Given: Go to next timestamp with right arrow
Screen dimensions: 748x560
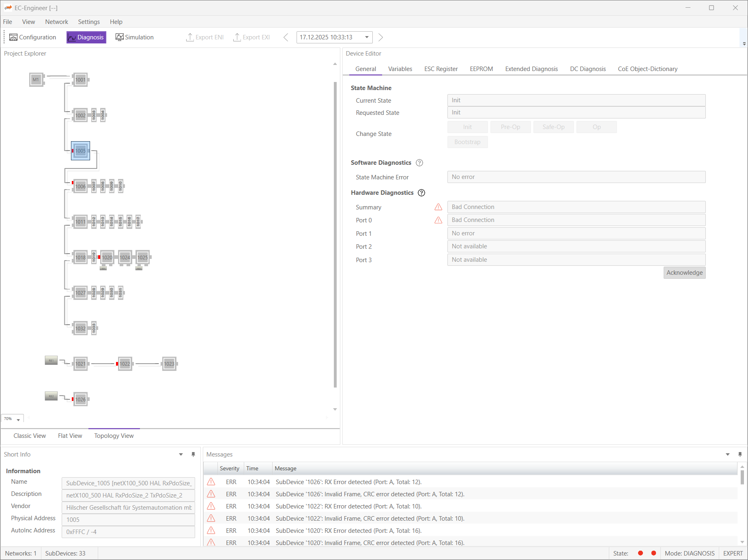Looking at the screenshot, I should tap(380, 37).
